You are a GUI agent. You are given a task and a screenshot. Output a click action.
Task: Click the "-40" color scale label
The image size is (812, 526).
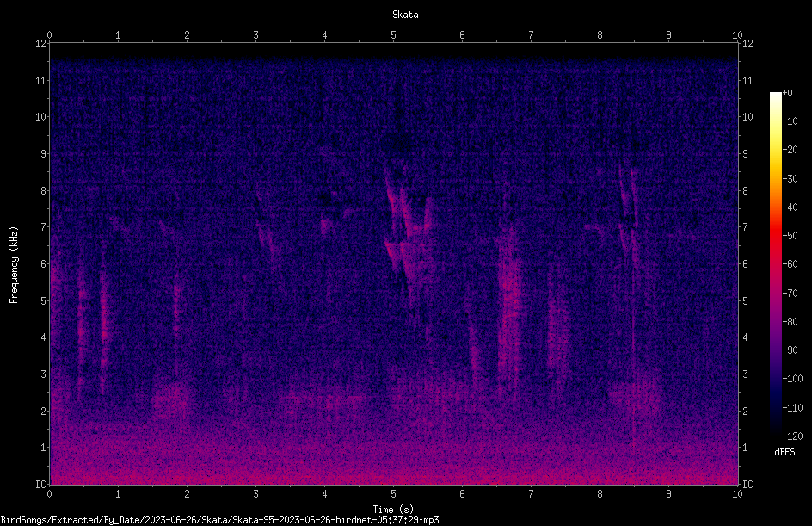[x=790, y=207]
